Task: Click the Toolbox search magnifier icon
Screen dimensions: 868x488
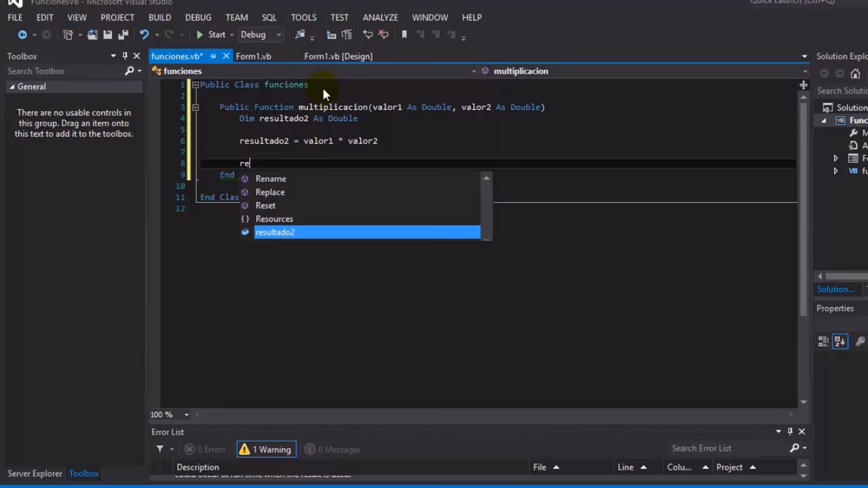Action: pyautogui.click(x=130, y=71)
